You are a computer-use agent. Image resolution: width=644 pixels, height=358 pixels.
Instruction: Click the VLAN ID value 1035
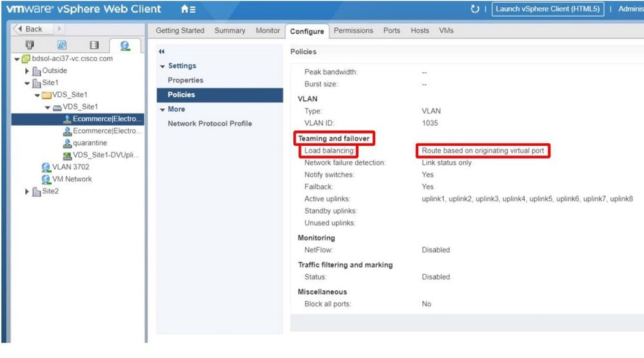coord(429,123)
